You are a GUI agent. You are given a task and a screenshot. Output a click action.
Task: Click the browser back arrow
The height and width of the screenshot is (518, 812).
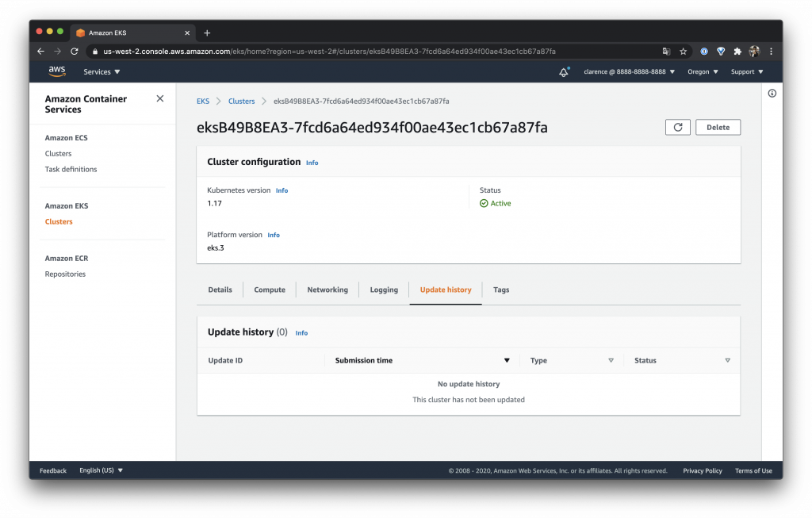click(x=41, y=52)
